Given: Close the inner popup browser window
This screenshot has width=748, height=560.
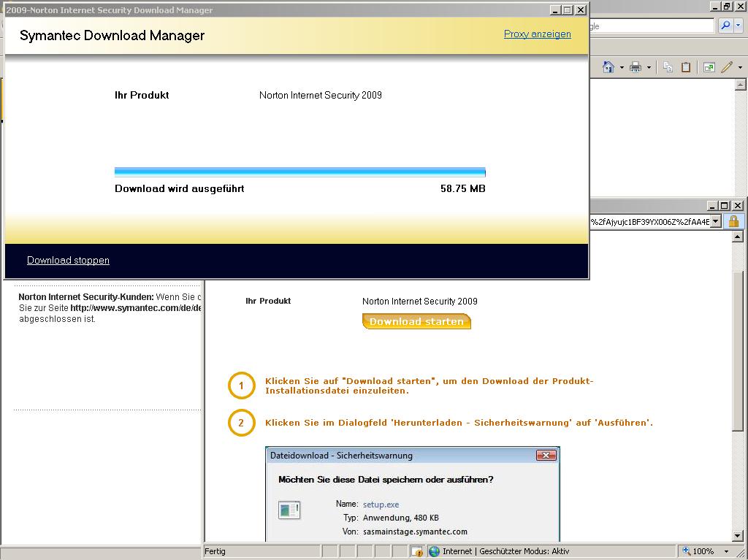Looking at the screenshot, I should (738, 206).
